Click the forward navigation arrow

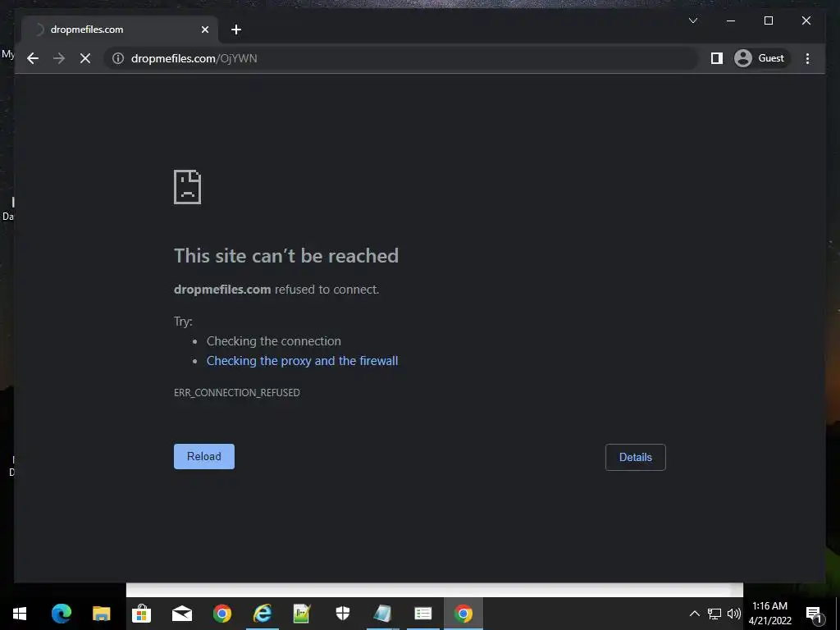click(59, 58)
